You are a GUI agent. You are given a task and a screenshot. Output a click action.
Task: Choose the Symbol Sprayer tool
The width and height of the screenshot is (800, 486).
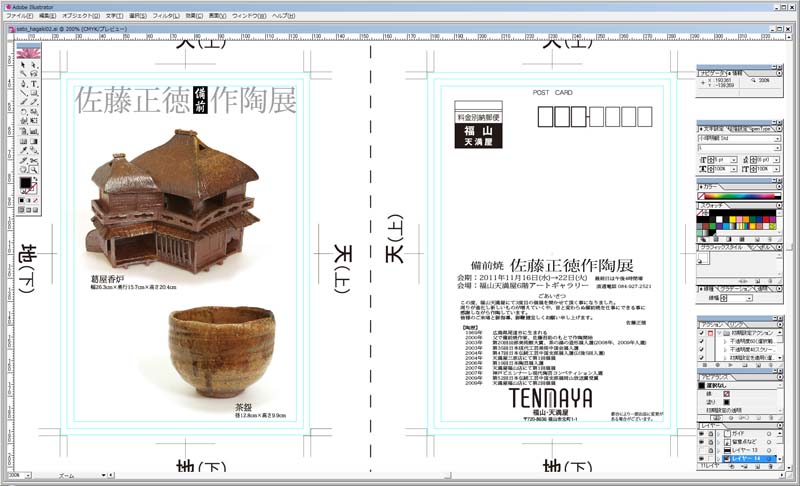pos(23,131)
